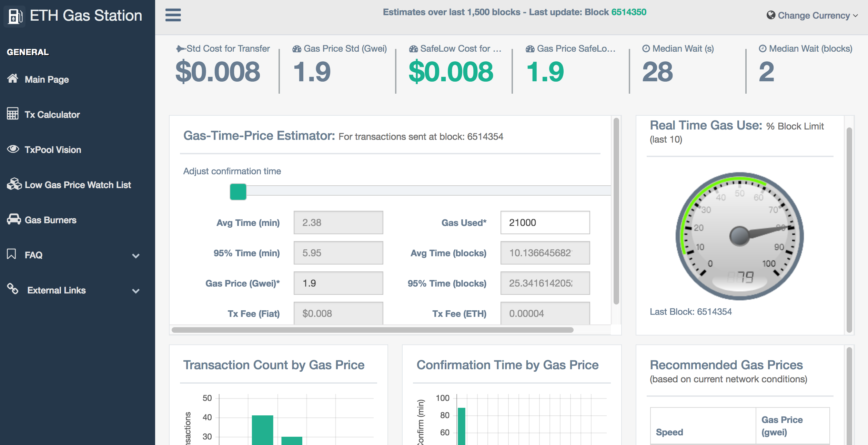Go to the TxPool Vision page

click(53, 150)
